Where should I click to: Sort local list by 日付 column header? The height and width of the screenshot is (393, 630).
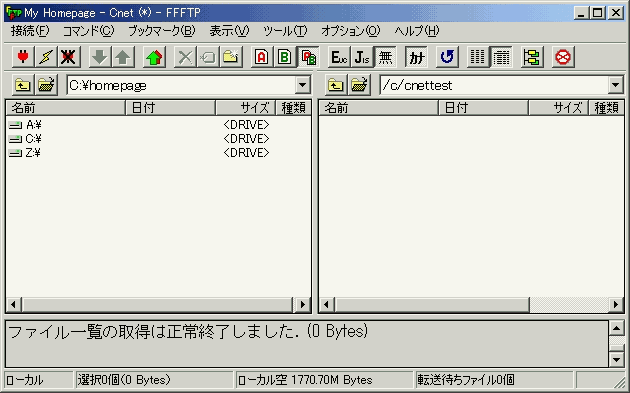coord(170,108)
